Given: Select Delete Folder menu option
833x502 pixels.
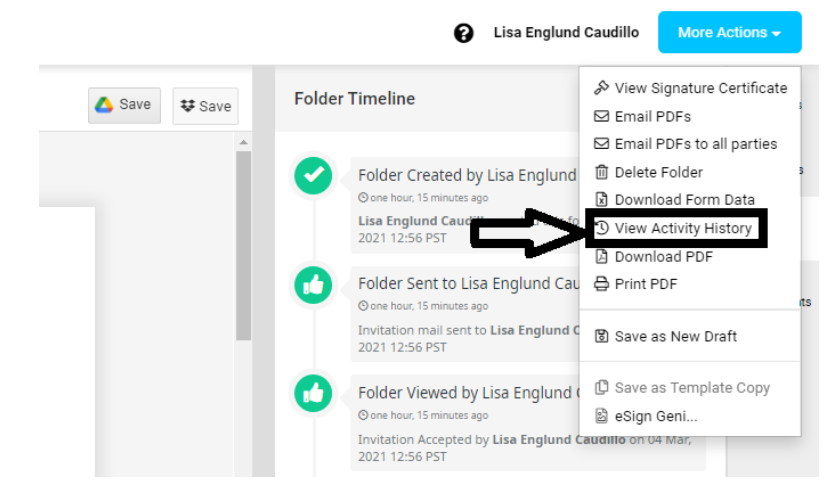Looking at the screenshot, I should [690, 172].
